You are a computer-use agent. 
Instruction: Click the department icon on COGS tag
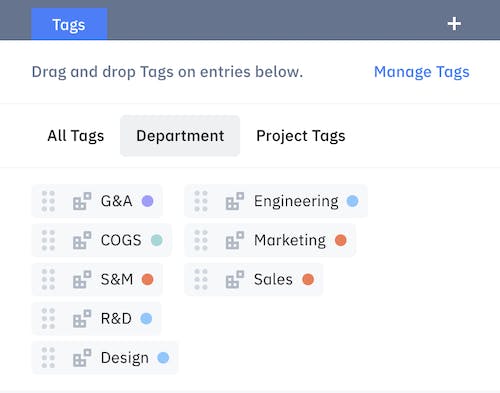click(x=82, y=240)
